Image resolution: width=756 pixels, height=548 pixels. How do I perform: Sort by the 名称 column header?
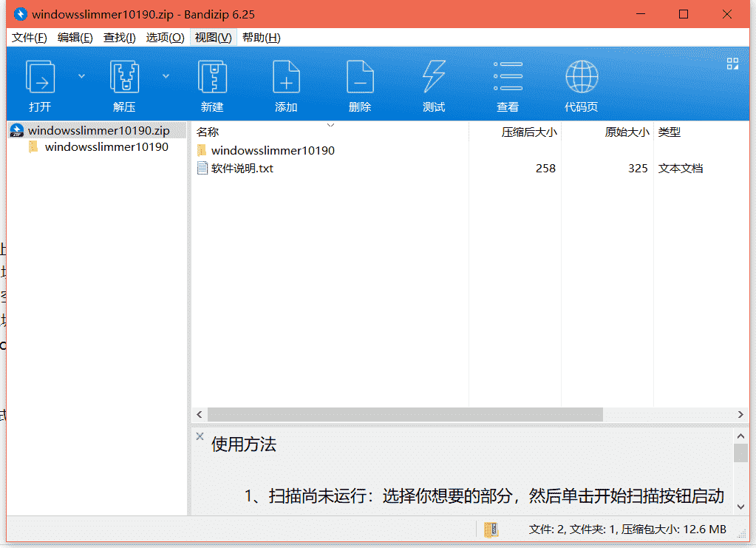pyautogui.click(x=330, y=132)
